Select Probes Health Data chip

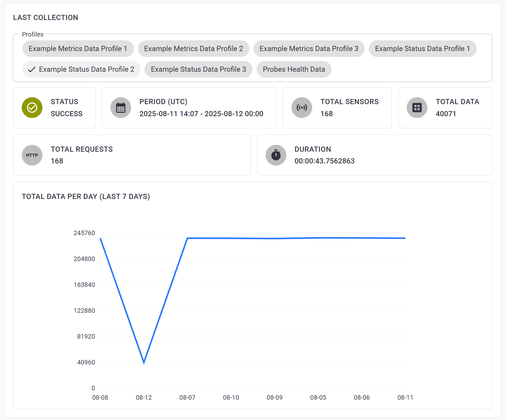point(294,69)
